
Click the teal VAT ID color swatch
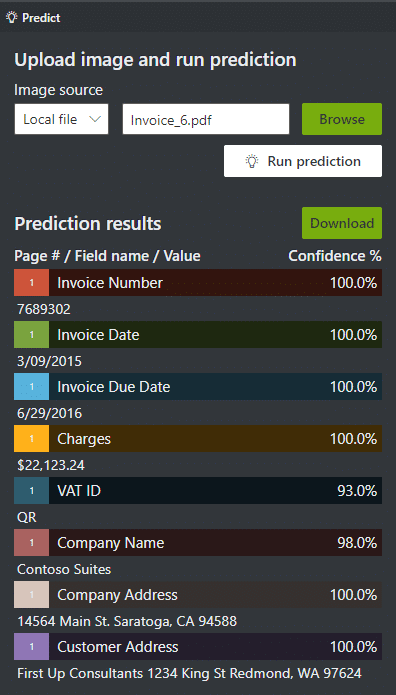coord(31,490)
